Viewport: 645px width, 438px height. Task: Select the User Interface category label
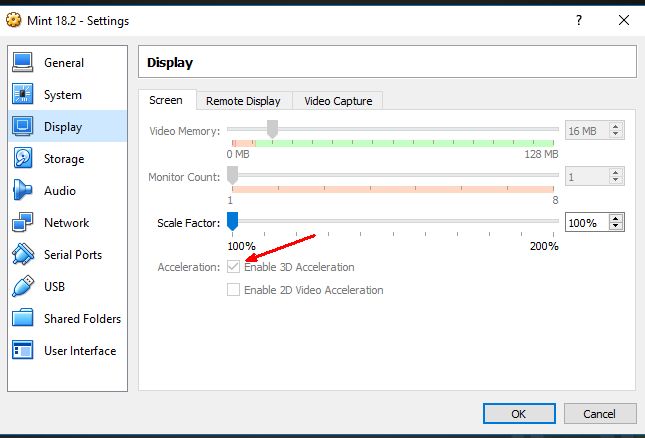(x=80, y=351)
